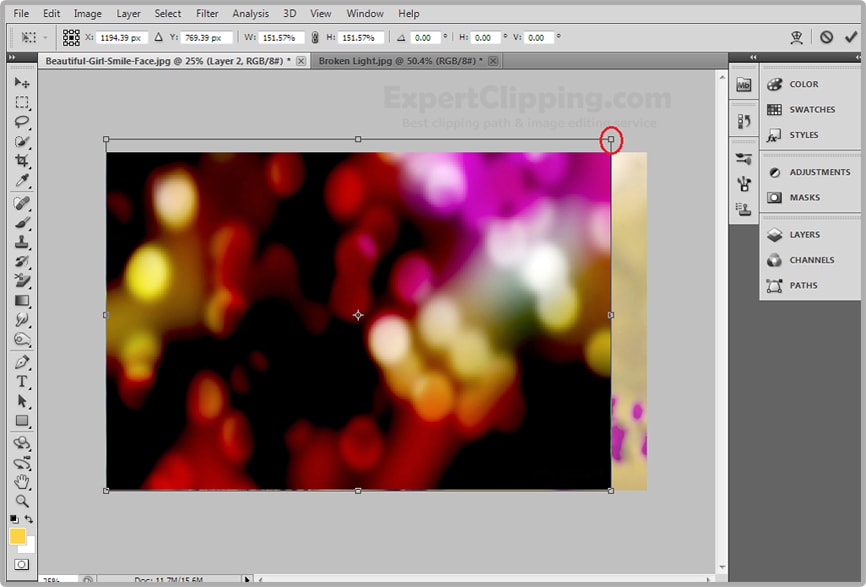Switch to warp mode toggle
The image size is (866, 587).
(796, 37)
